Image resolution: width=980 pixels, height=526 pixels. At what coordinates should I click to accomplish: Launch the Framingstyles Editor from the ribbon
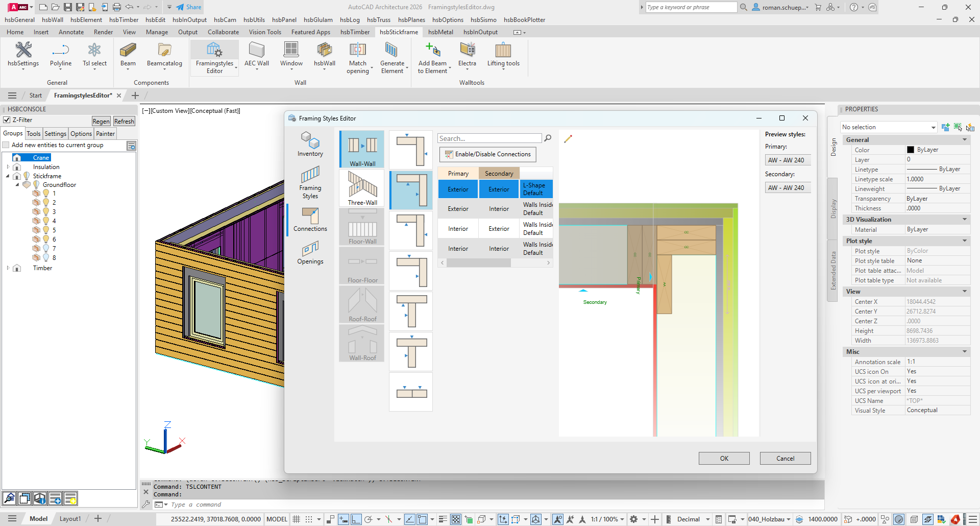(x=214, y=58)
